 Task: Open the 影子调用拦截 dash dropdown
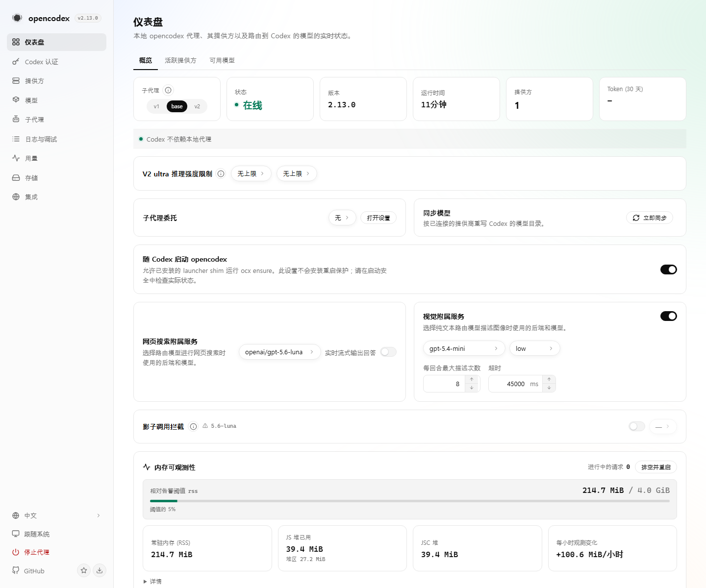point(663,427)
